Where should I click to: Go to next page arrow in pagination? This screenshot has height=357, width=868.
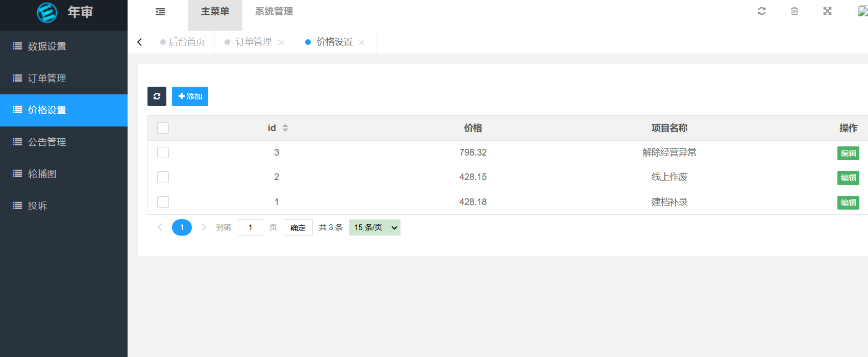(x=204, y=227)
